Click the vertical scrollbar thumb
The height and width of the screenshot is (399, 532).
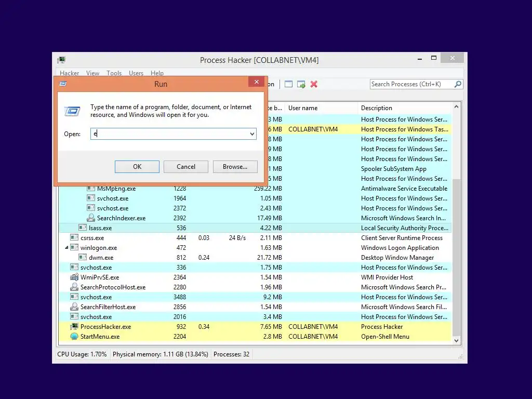coord(456,257)
